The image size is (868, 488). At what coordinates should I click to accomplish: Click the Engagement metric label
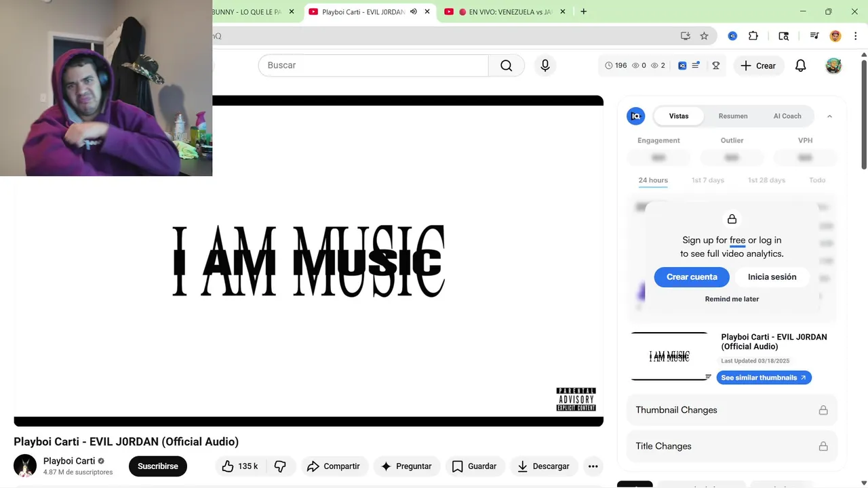coord(658,140)
